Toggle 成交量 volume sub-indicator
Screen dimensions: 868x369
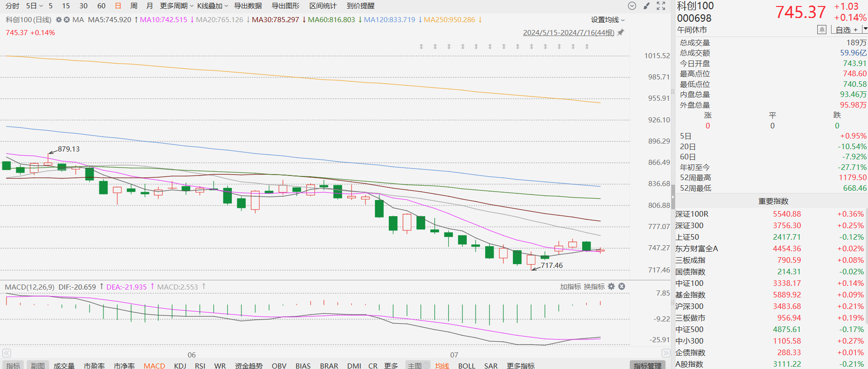point(64,365)
